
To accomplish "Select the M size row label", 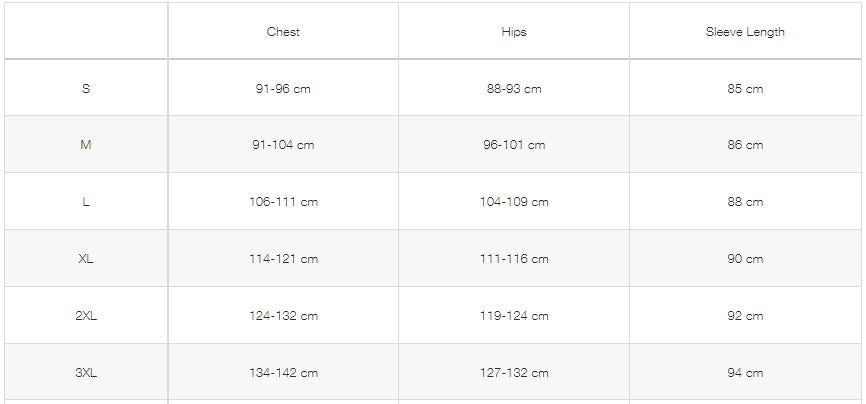I will click(86, 145).
